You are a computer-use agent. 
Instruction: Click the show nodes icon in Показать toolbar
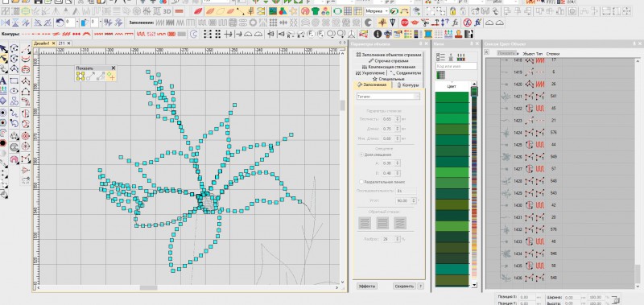[80, 76]
